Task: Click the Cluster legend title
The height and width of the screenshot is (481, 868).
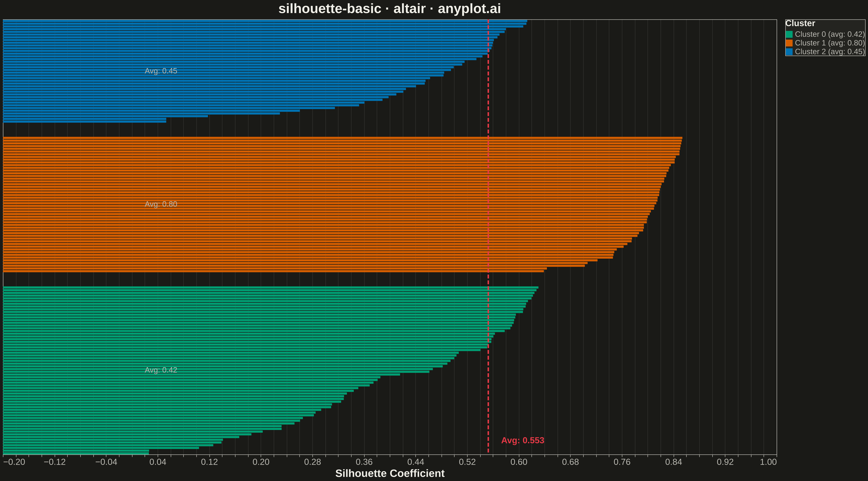Action: click(800, 23)
